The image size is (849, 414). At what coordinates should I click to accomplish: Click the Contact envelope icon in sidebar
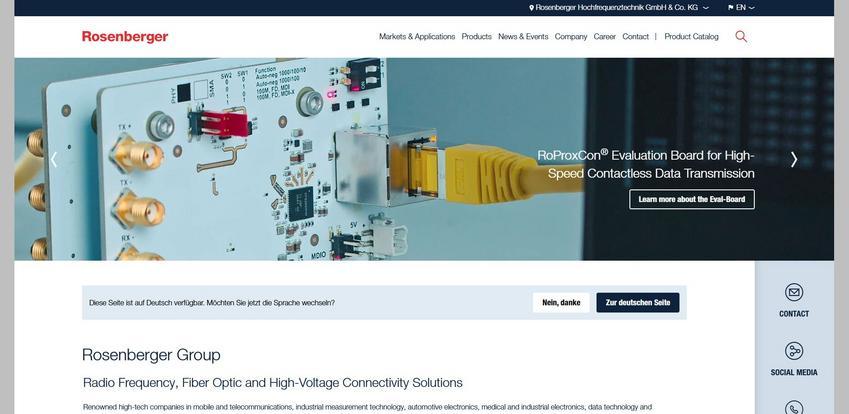click(x=794, y=292)
